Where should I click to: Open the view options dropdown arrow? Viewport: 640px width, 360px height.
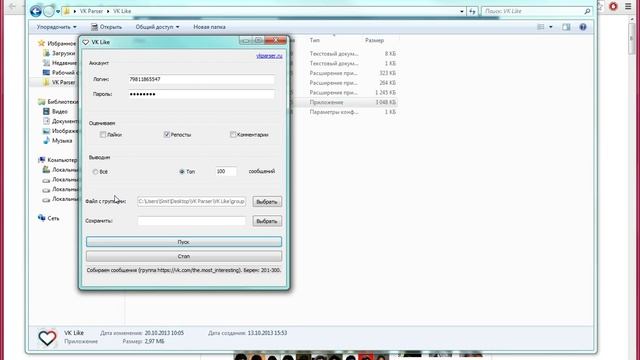tap(551, 27)
